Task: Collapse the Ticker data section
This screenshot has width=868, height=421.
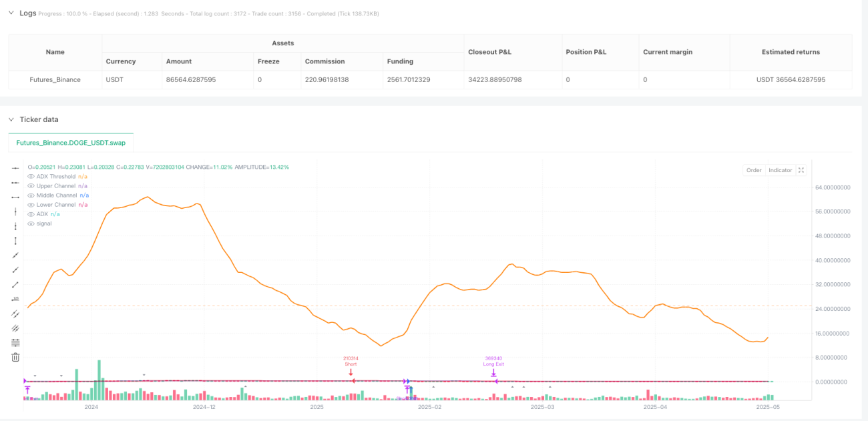Action: point(11,119)
